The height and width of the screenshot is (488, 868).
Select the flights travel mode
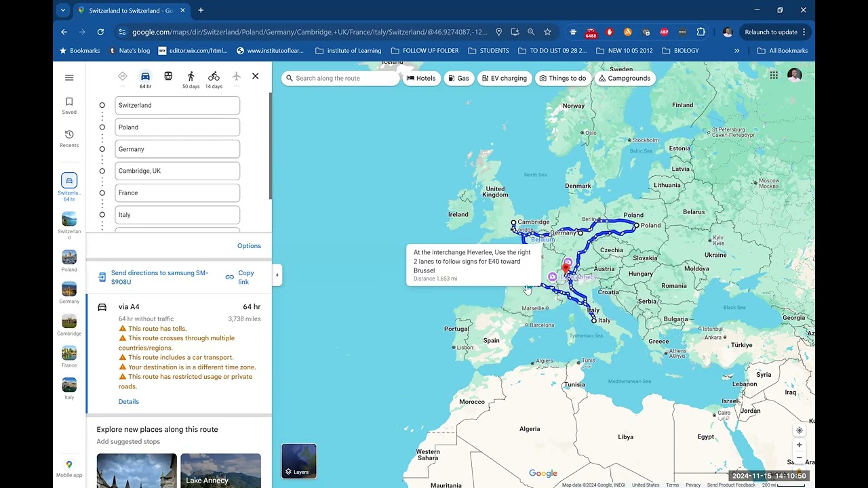(236, 77)
